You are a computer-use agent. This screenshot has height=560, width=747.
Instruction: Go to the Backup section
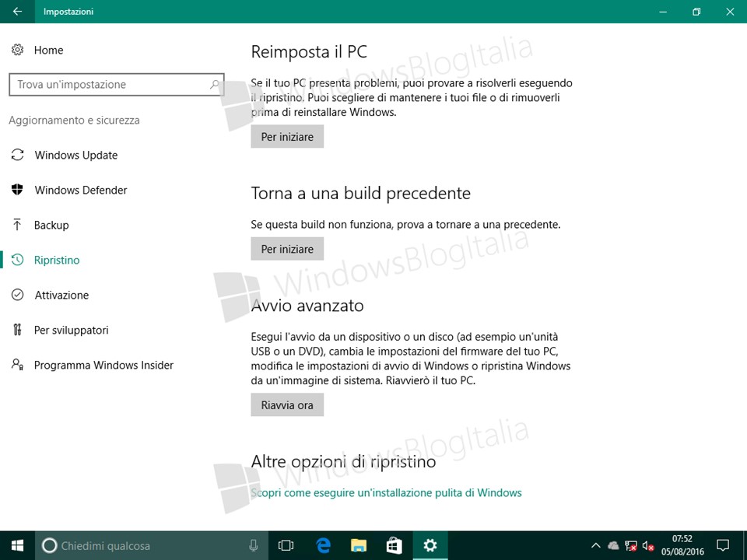coord(51,226)
